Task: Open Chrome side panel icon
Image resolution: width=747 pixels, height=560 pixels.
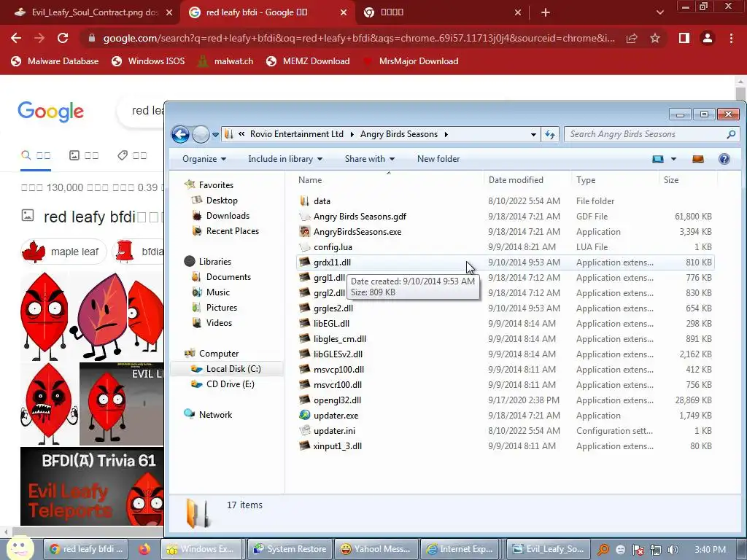Action: tap(684, 38)
